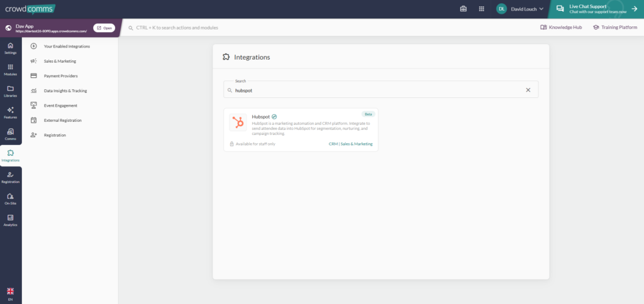
Task: Select Payment Providers category
Action: (60, 76)
